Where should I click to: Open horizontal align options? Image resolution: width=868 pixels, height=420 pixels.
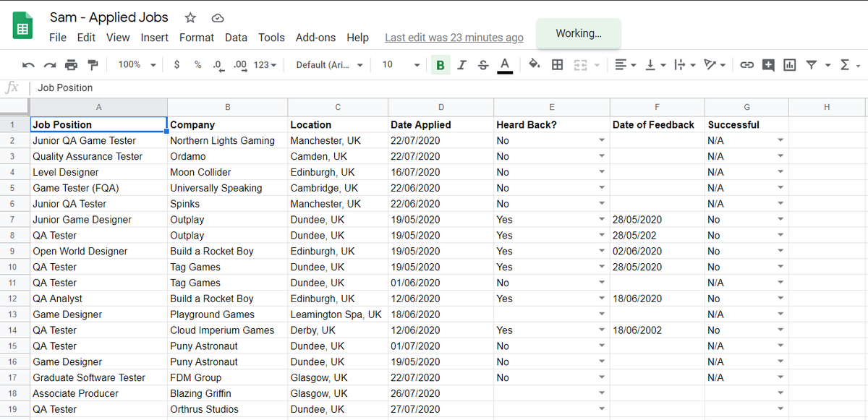coord(626,65)
